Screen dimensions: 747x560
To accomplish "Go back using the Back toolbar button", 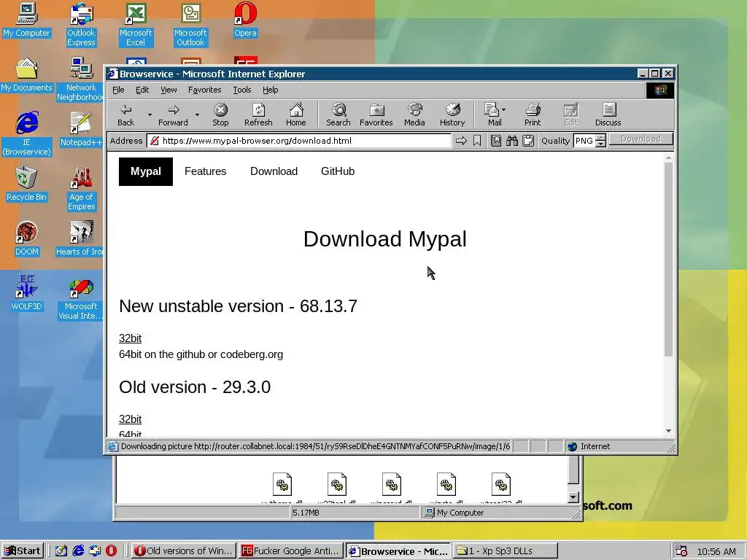I will [x=125, y=114].
